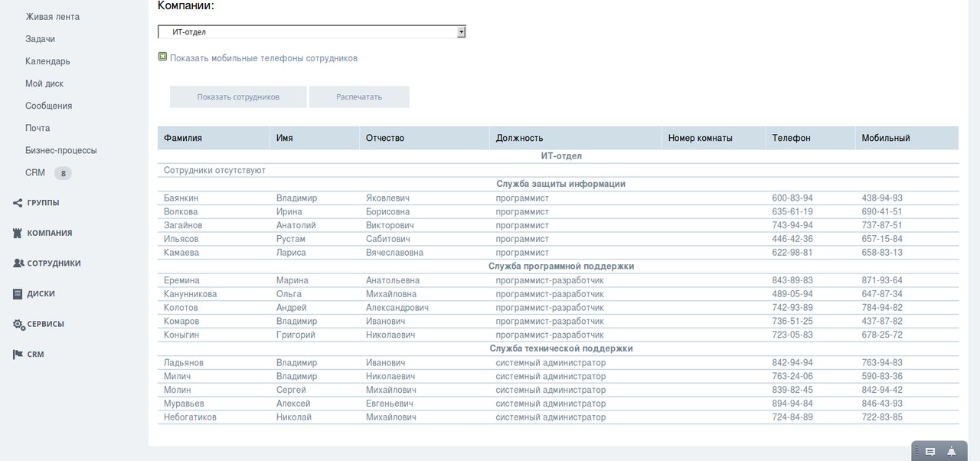
Task: Click phone number 763-24-06
Action: (792, 377)
